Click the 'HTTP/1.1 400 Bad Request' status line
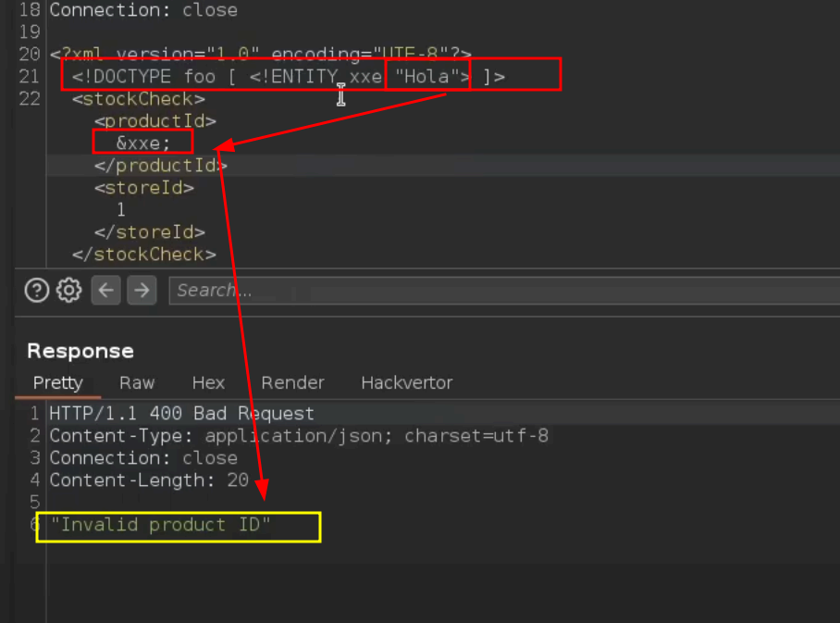The width and height of the screenshot is (840, 623). 181,414
